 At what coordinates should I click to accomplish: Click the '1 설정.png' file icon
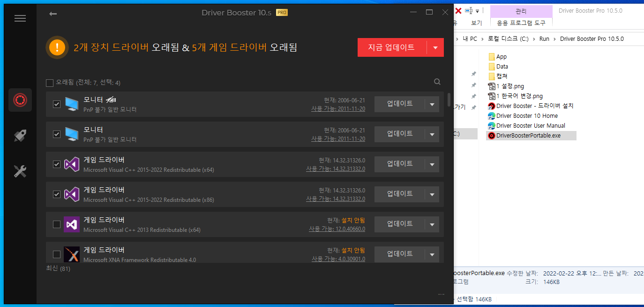(x=492, y=86)
